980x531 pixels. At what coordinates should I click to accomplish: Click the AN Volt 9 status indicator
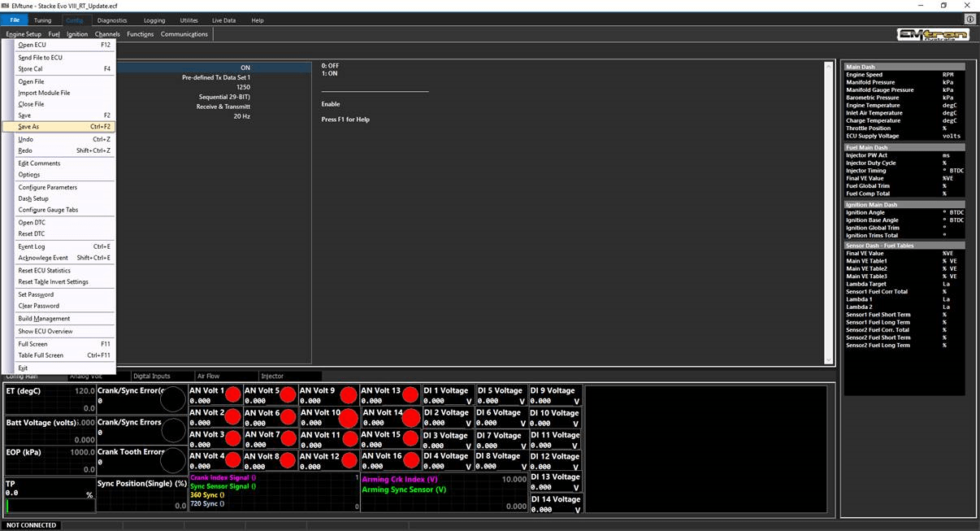(x=348, y=394)
